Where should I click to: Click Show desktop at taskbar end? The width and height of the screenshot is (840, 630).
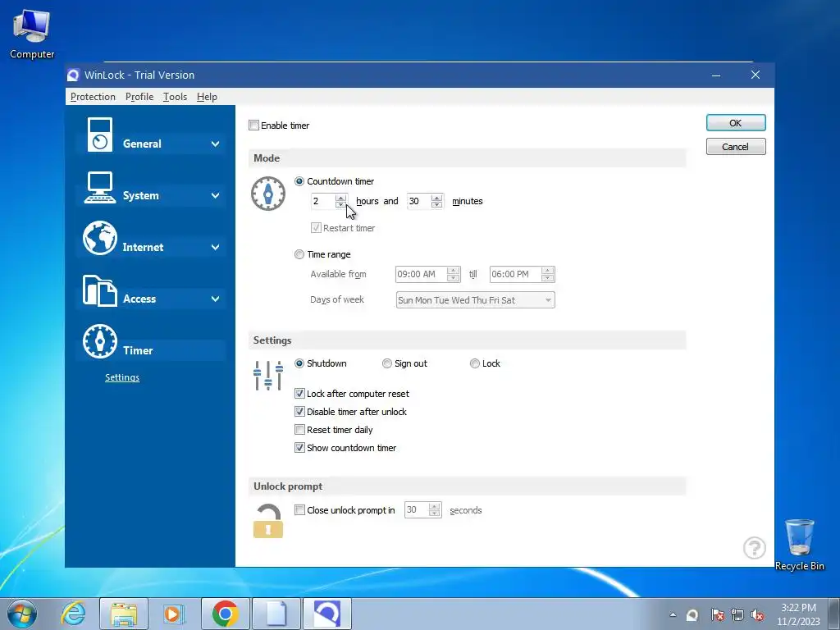[x=834, y=614]
